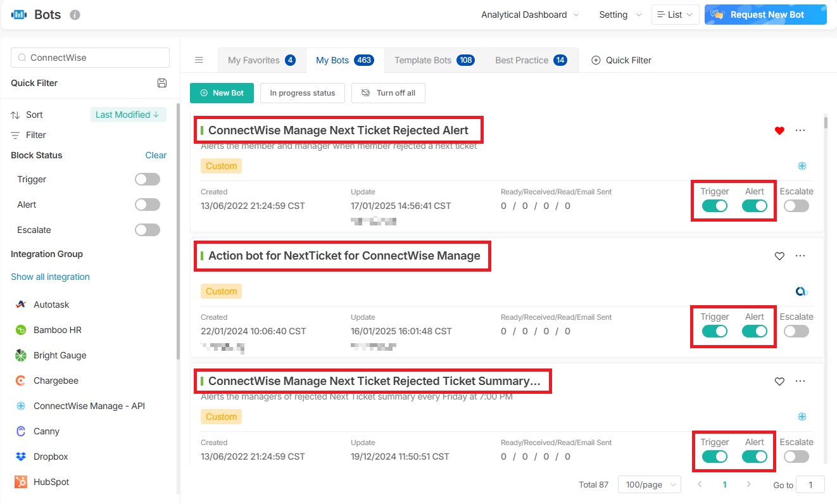Open more options for Rejected Ticket Summary bot
Screen dimensions: 837x504
[x=800, y=381]
